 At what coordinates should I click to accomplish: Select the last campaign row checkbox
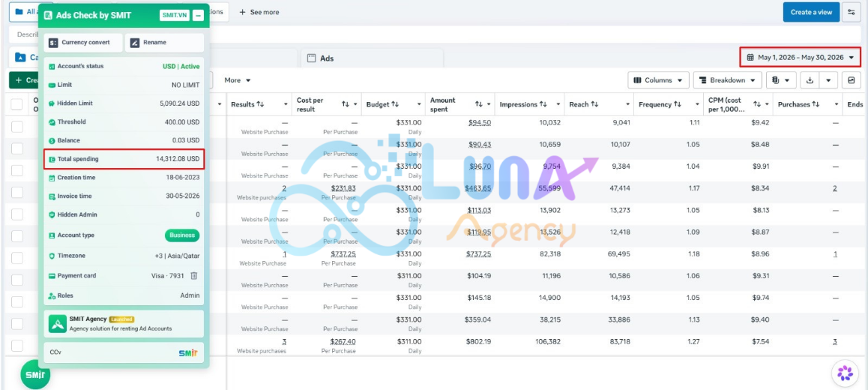pos(17,346)
